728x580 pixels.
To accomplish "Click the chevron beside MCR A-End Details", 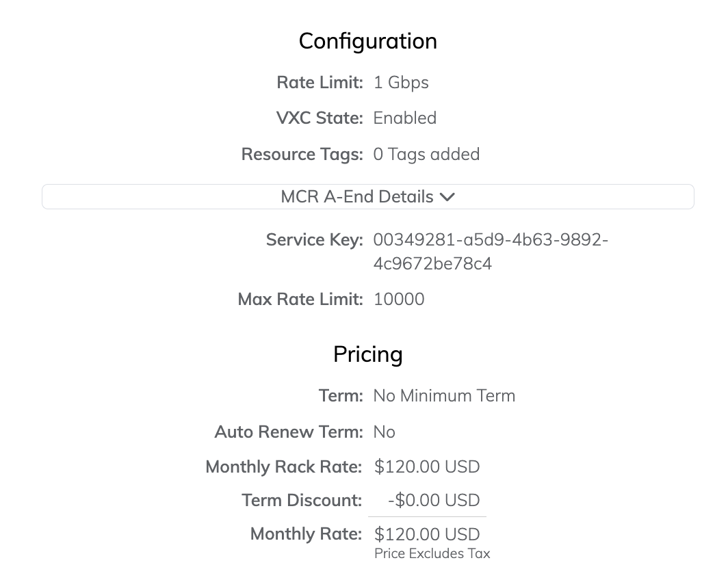I will point(447,197).
